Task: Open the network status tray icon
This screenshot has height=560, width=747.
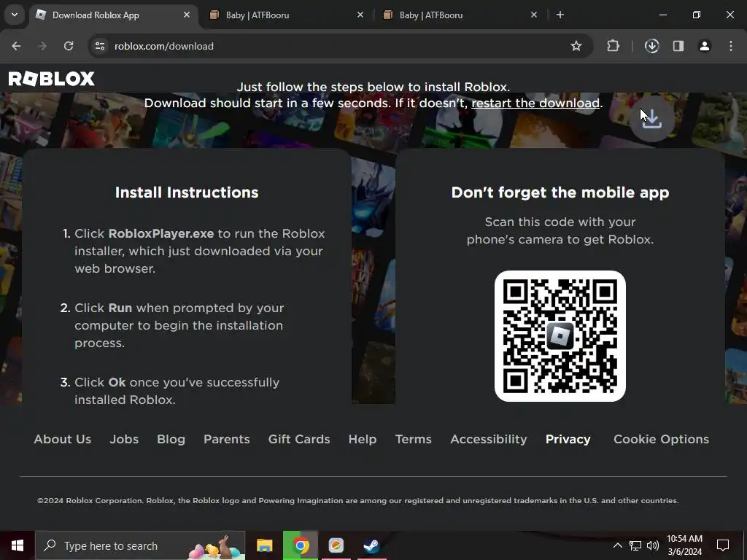Action: point(635,545)
